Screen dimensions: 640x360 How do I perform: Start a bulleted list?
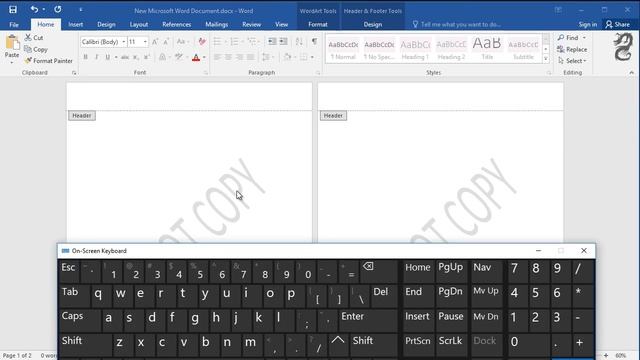217,42
